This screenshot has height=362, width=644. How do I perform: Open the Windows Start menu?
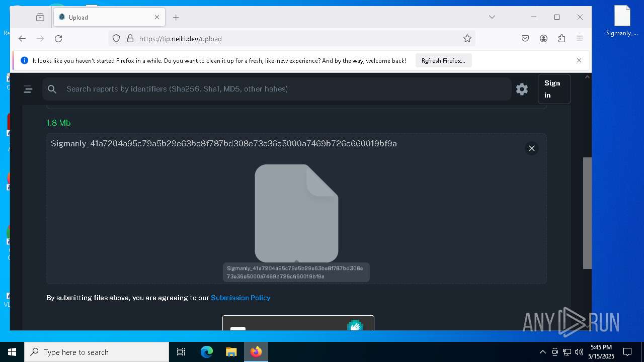12,352
